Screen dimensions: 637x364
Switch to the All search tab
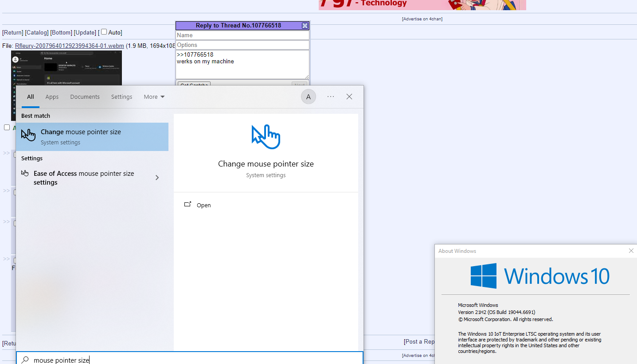click(x=31, y=97)
